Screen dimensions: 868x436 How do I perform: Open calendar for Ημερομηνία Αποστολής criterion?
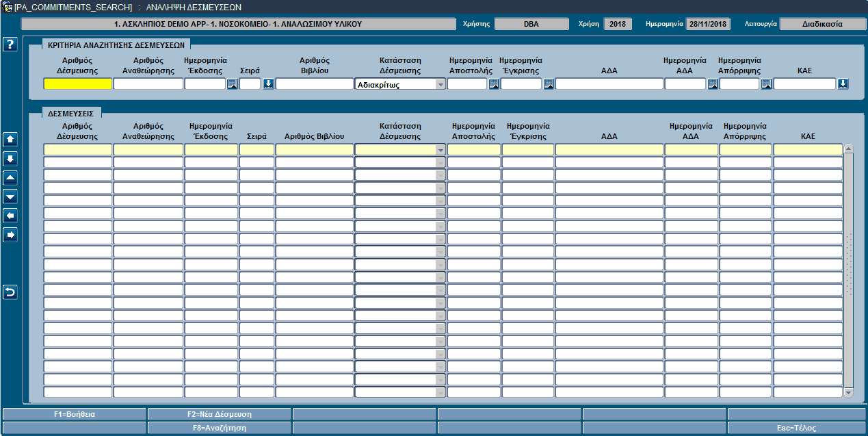(x=494, y=84)
